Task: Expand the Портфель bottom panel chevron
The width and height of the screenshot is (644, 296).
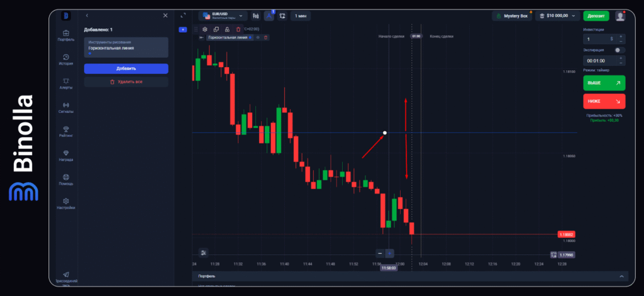Action: tap(622, 276)
